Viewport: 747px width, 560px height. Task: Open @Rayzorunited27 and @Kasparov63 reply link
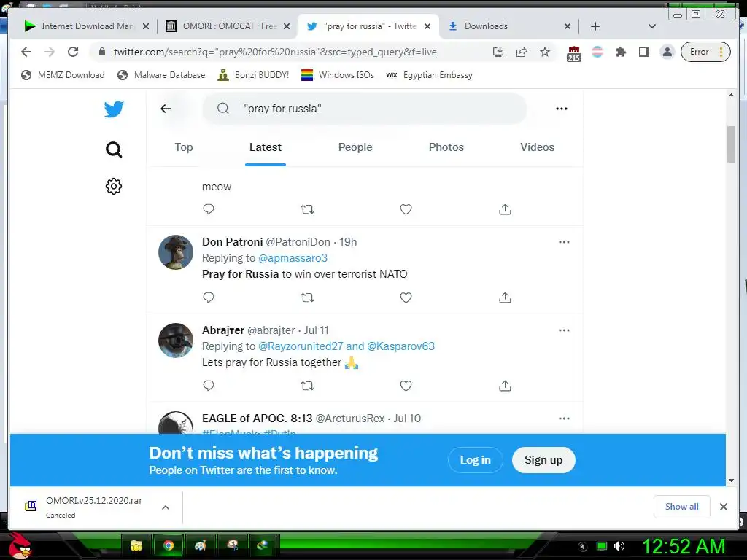pyautogui.click(x=347, y=346)
